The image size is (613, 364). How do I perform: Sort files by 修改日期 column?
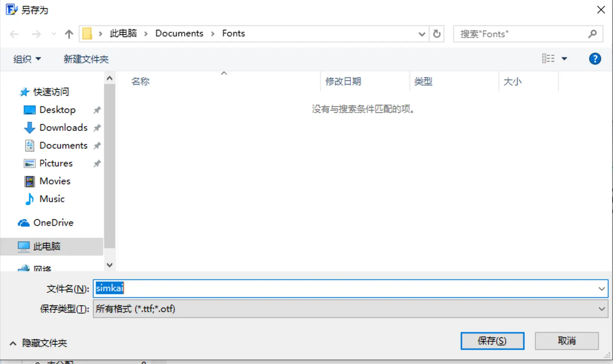click(x=343, y=81)
